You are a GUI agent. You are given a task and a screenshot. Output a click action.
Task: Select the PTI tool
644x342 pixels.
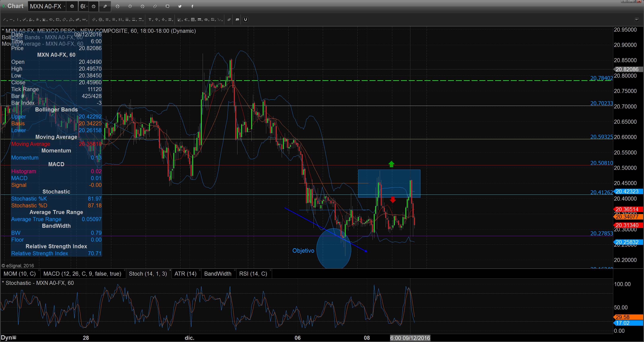[x=213, y=20]
